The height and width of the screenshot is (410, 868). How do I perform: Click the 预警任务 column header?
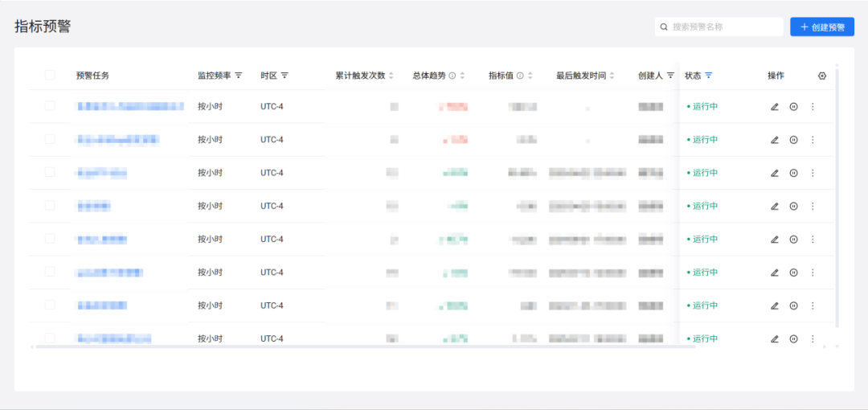click(x=92, y=76)
